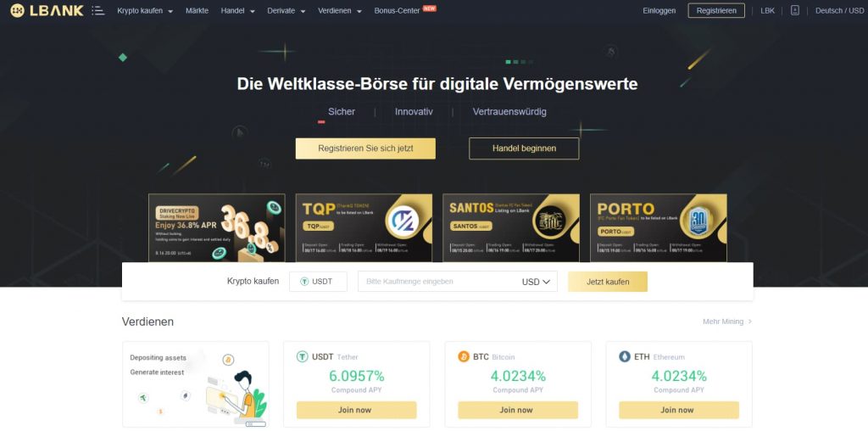Click the Mehr Mining arrow link
This screenshot has width=868, height=431.
coord(726,322)
